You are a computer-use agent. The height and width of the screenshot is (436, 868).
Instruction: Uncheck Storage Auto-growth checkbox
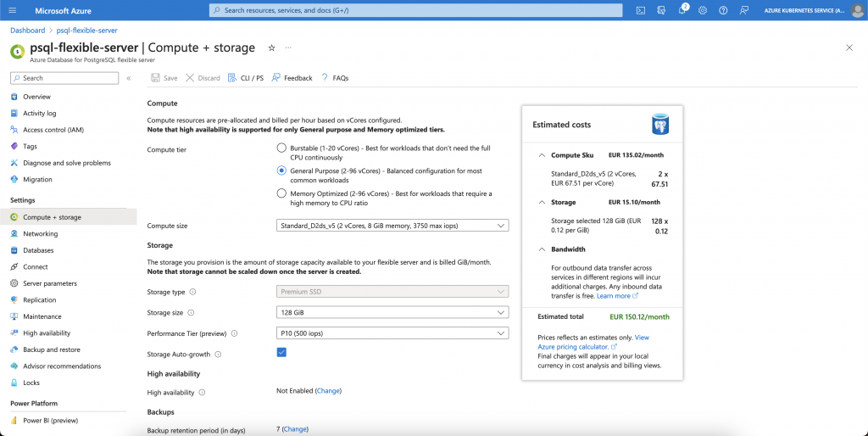click(281, 353)
